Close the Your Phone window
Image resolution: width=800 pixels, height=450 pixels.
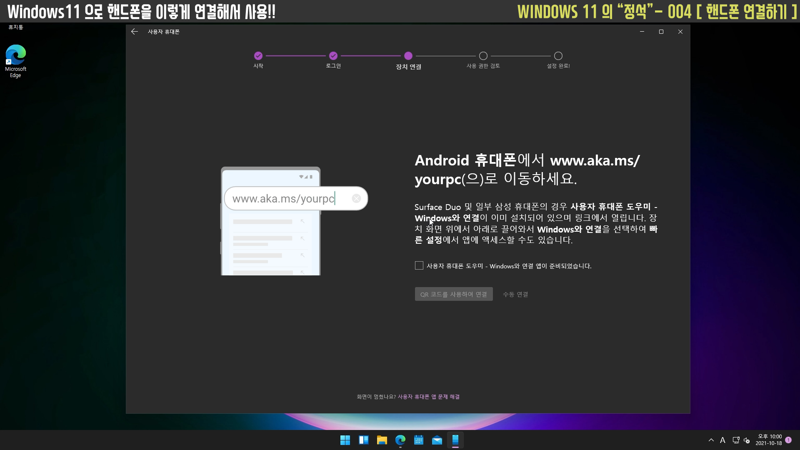680,32
